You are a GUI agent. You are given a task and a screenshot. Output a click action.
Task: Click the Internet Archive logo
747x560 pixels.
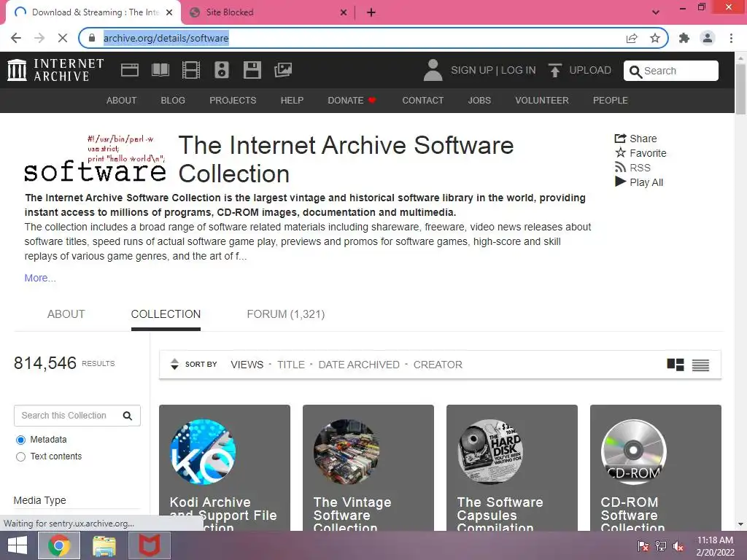pos(55,70)
